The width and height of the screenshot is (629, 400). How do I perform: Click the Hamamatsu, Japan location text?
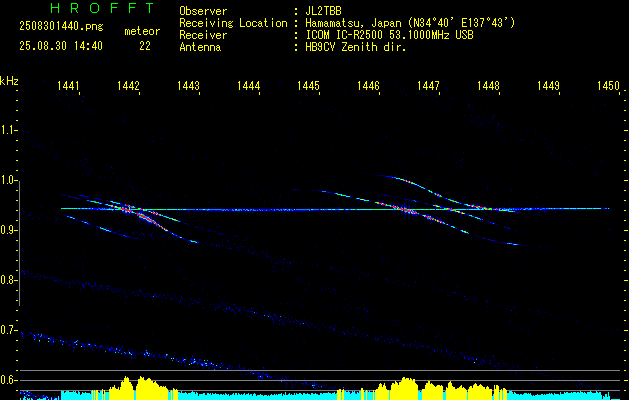(x=410, y=23)
